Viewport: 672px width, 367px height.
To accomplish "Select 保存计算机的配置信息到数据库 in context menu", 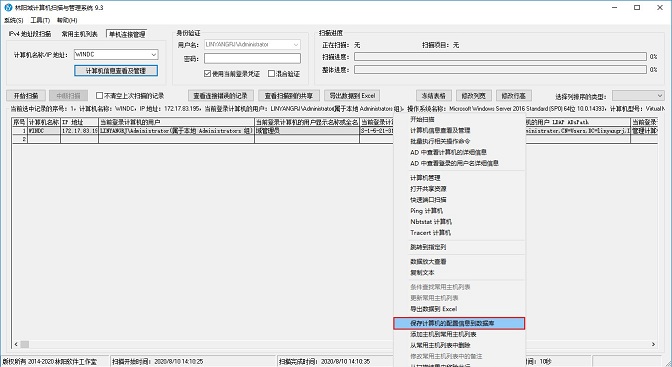I will point(459,323).
